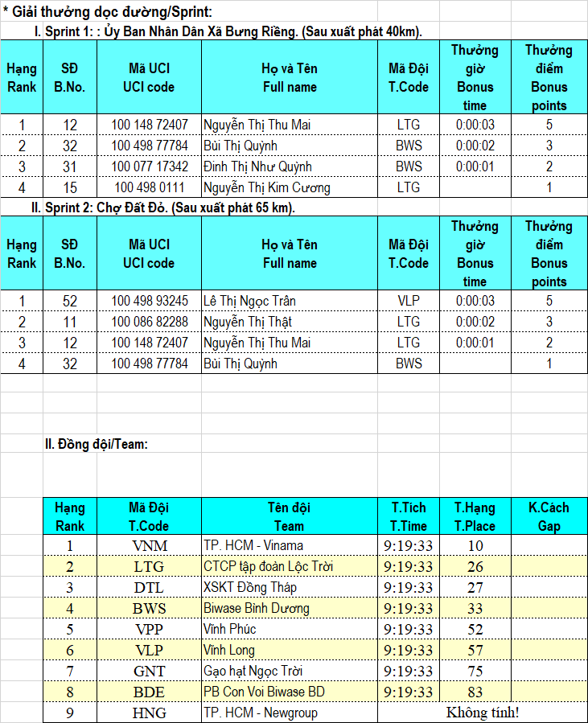Click the VLP team code in Sprint 2
Viewport: 588px width, 723px height.
coord(409,301)
